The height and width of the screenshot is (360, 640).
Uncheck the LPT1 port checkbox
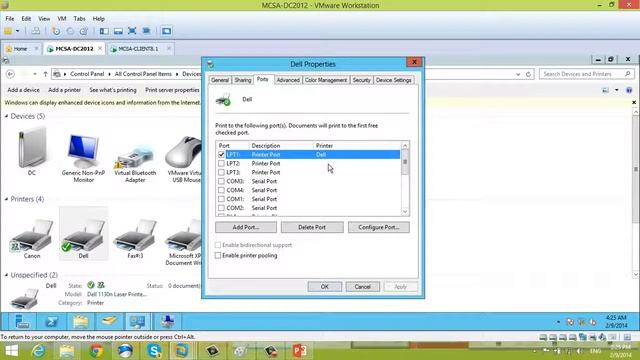click(221, 155)
